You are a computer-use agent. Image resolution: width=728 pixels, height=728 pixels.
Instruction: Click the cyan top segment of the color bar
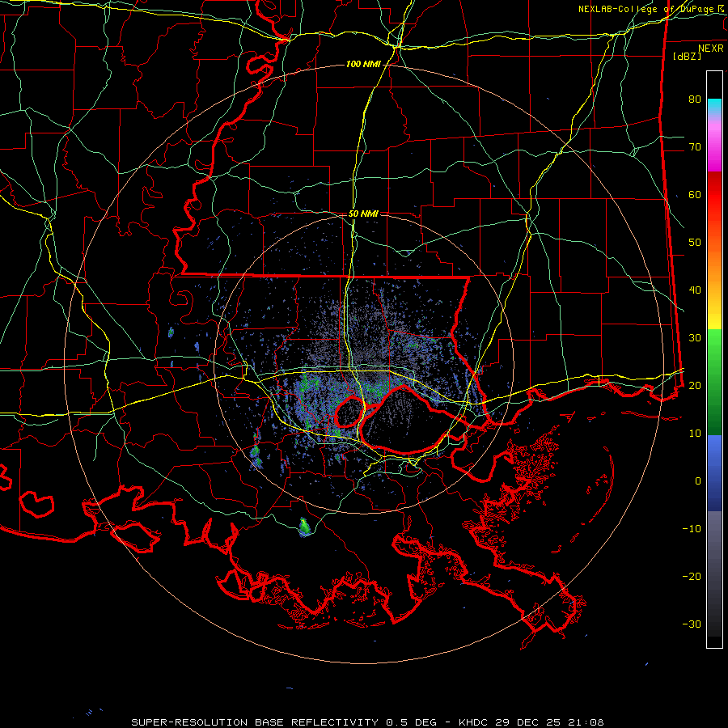click(714, 107)
